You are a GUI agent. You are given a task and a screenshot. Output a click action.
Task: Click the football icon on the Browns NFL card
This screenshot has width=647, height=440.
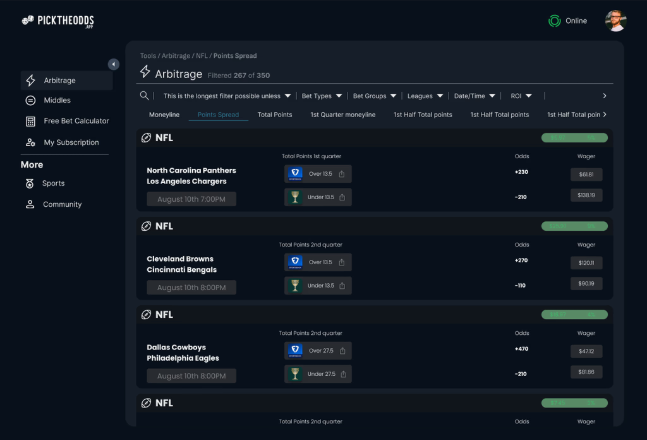146,226
